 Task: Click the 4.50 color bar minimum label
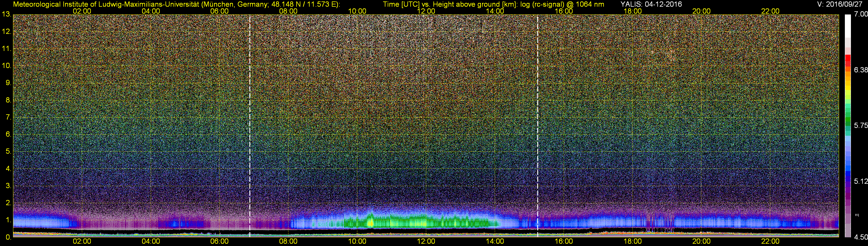pos(860,238)
